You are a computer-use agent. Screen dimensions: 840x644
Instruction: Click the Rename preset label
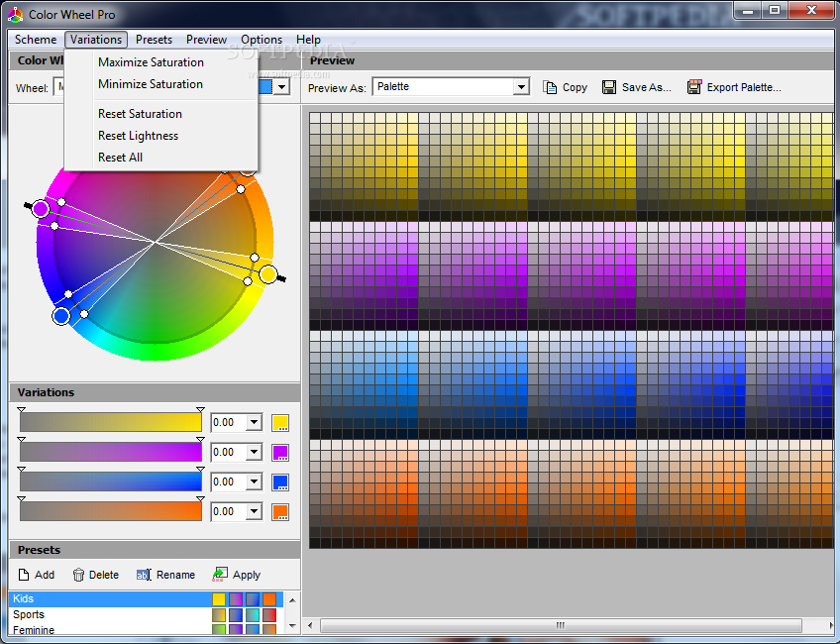(x=175, y=575)
